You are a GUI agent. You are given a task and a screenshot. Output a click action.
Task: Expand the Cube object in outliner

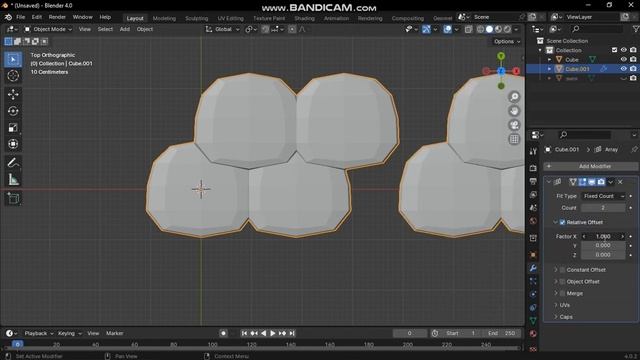(549, 60)
